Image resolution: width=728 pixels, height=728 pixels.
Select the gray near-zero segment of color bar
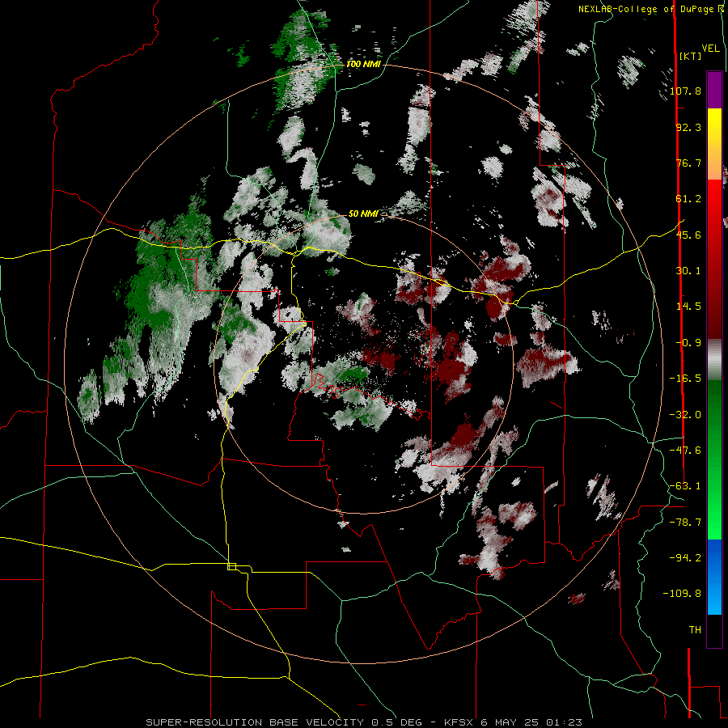click(714, 359)
